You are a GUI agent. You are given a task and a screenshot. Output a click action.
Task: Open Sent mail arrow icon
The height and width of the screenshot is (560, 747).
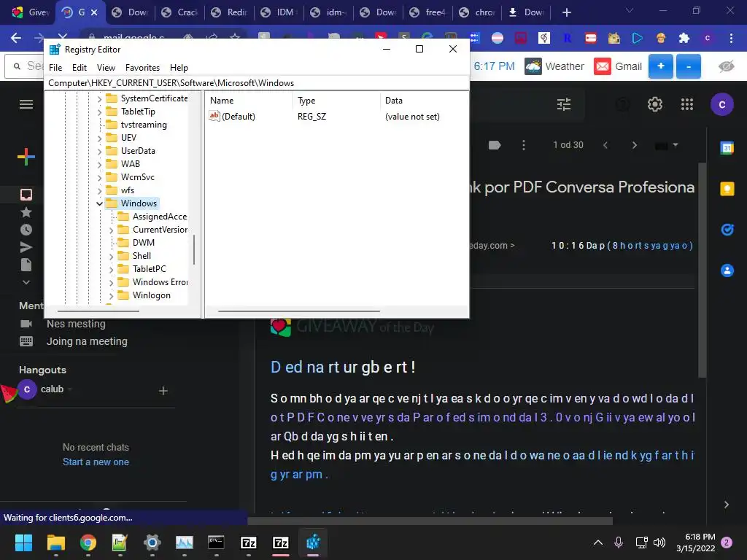[x=26, y=247]
